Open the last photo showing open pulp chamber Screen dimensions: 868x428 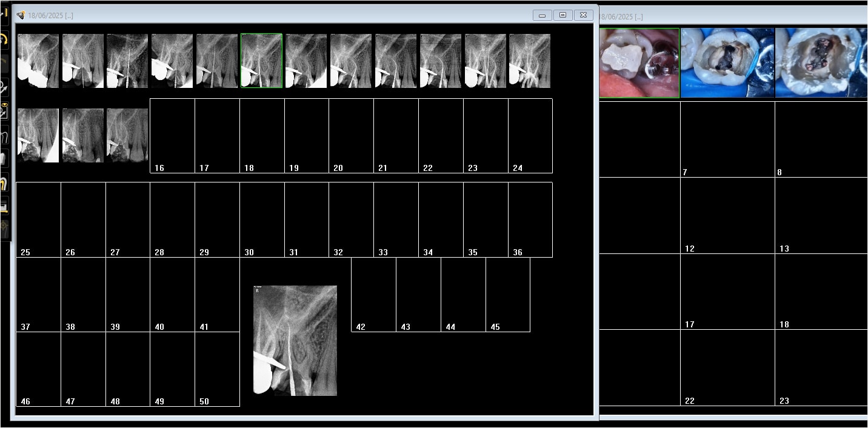point(821,62)
